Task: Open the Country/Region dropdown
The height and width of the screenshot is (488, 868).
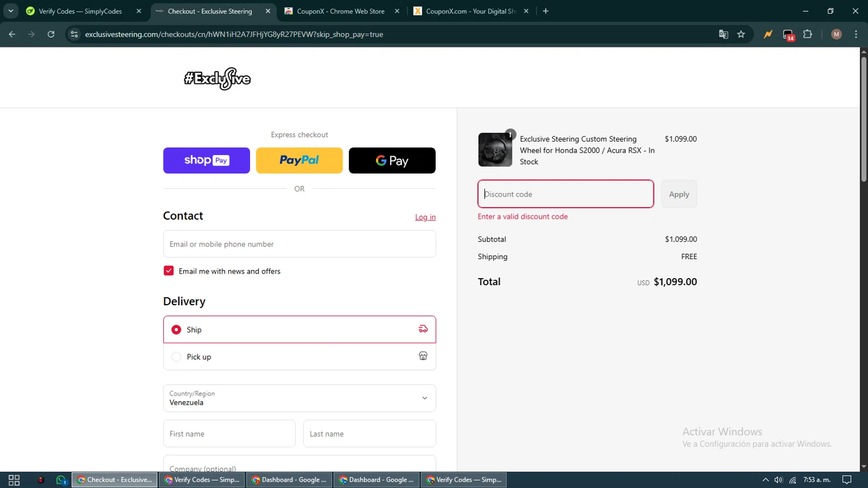Action: pos(299,398)
